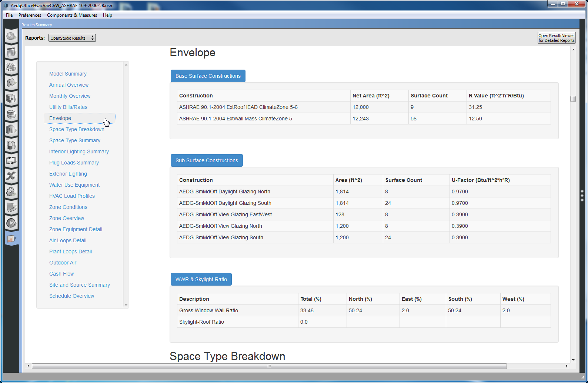
Task: Select the Constructions brick wall icon
Action: (11, 67)
